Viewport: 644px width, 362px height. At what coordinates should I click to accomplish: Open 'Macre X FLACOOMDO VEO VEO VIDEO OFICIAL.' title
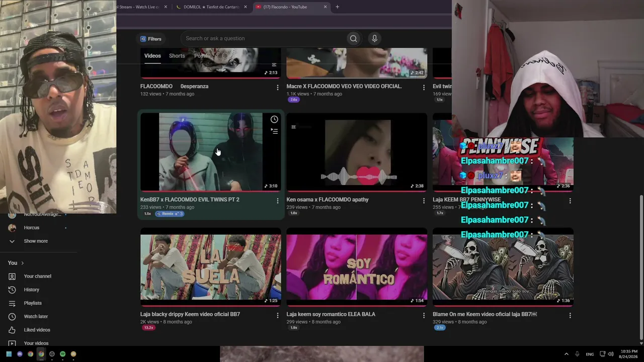click(x=344, y=86)
